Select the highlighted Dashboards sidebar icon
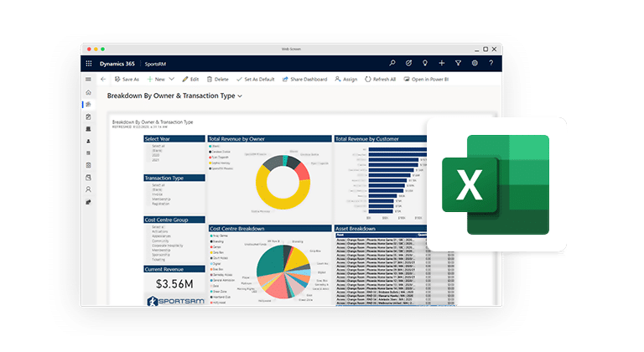Image resolution: width=644 pixels, height=352 pixels. coord(88,104)
